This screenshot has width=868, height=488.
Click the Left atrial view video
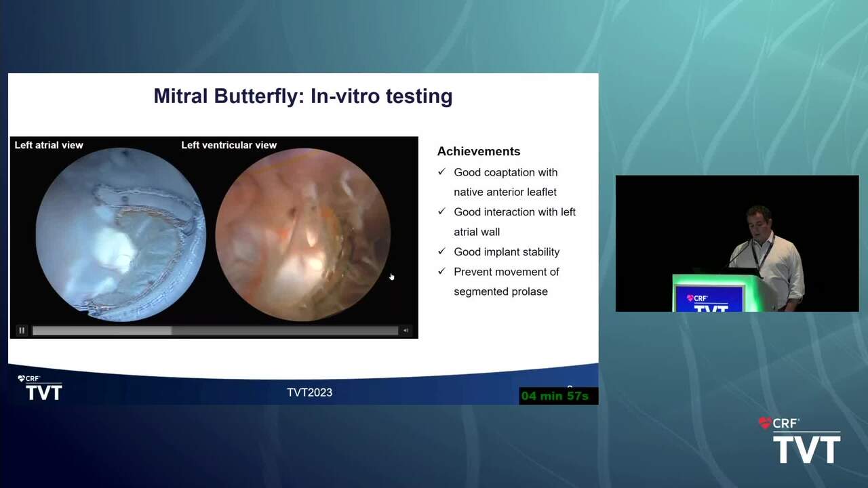coord(121,235)
